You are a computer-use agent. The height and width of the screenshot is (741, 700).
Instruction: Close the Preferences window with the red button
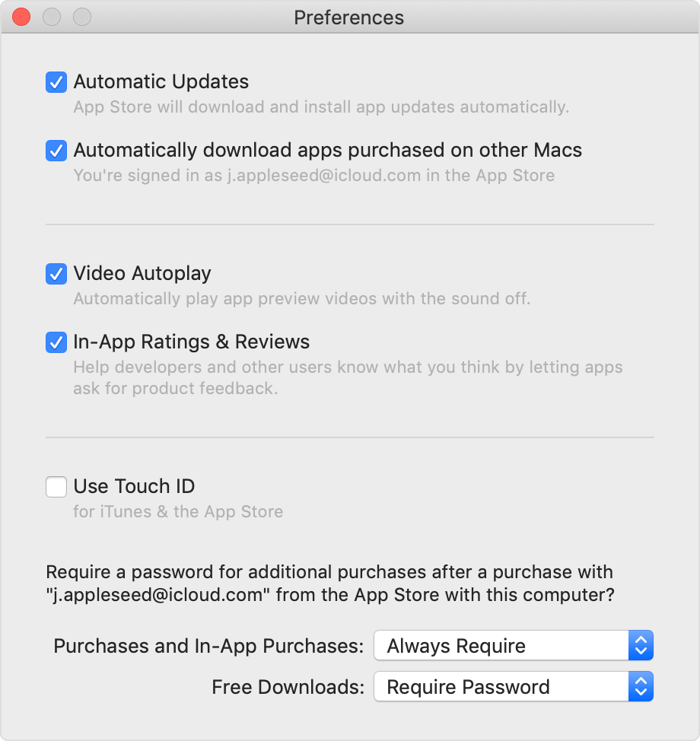pos(21,17)
